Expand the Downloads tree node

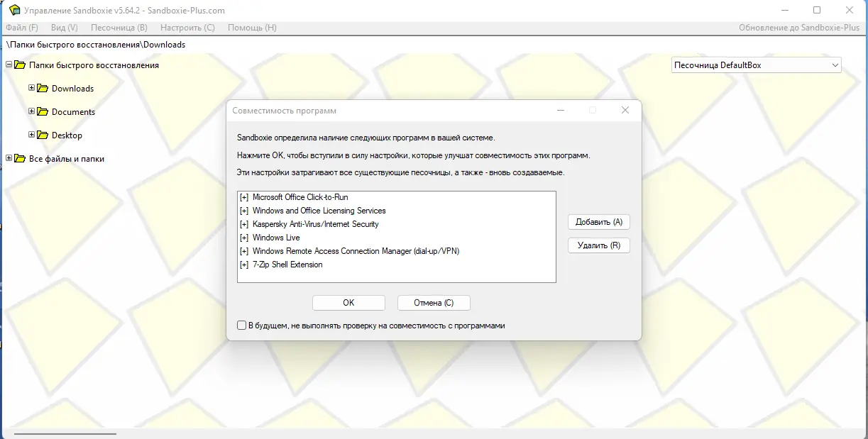tap(31, 88)
